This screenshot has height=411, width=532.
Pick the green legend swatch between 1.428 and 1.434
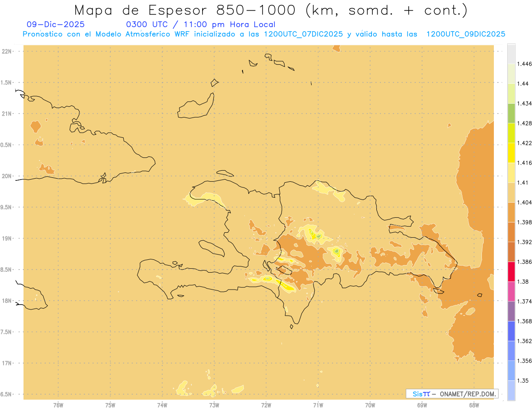pos(511,113)
